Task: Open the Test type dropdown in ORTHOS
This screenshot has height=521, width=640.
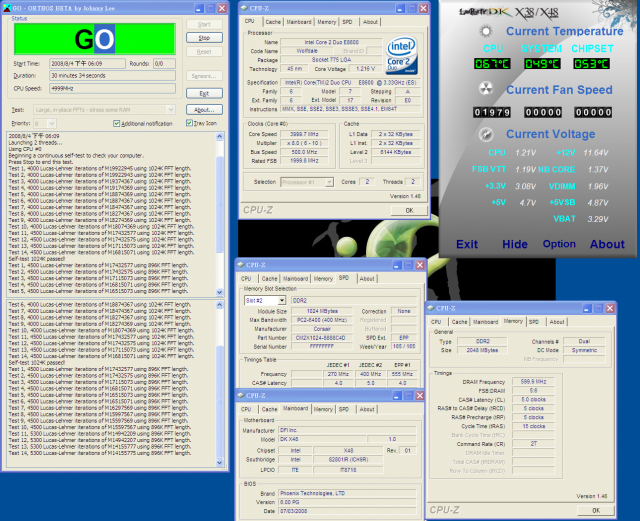Action: [171, 109]
